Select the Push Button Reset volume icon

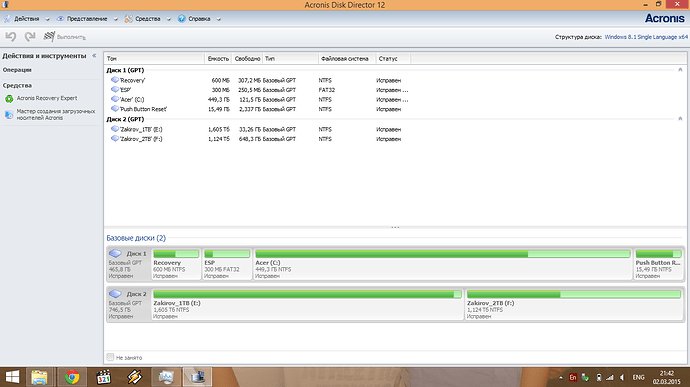pyautogui.click(x=115, y=109)
